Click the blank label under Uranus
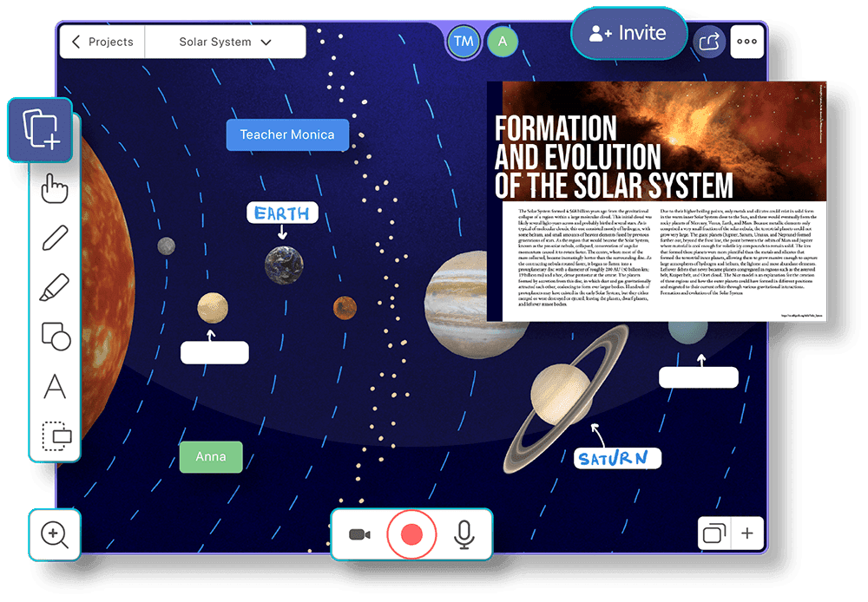The image size is (868, 602). [x=699, y=376]
